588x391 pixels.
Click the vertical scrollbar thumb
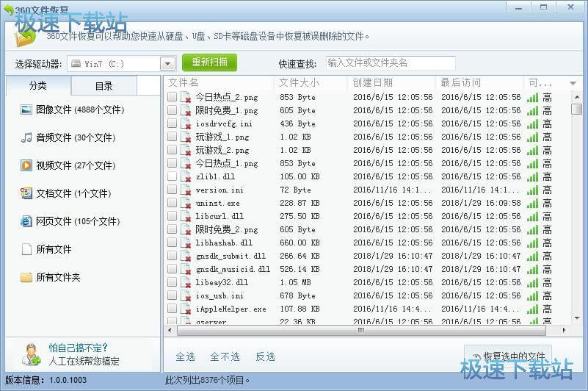(x=576, y=109)
